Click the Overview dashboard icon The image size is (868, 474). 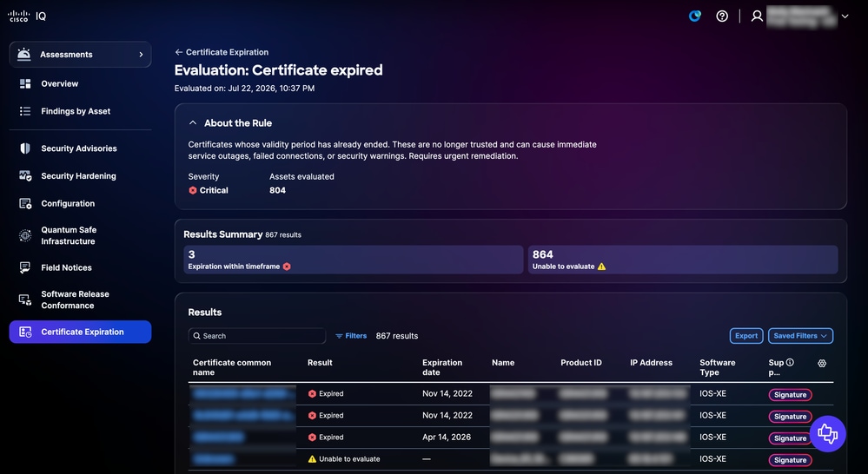click(25, 83)
